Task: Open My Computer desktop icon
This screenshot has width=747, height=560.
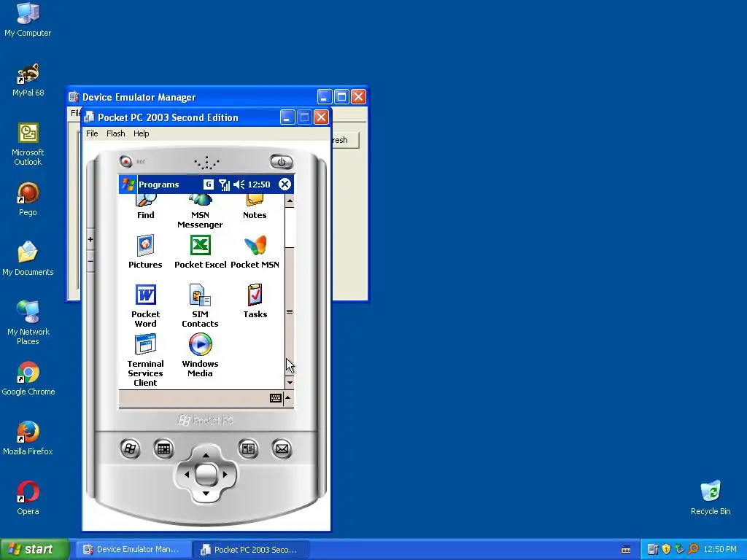Action: tap(28, 19)
